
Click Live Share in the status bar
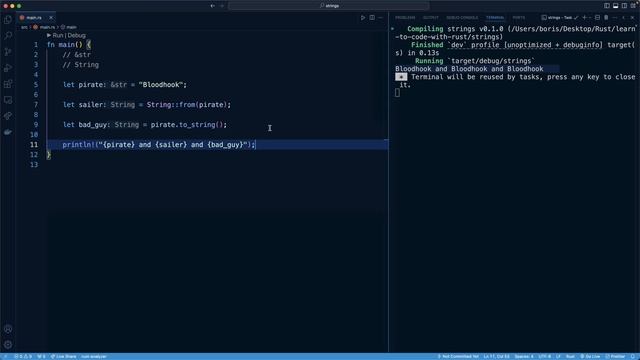pyautogui.click(x=63, y=356)
